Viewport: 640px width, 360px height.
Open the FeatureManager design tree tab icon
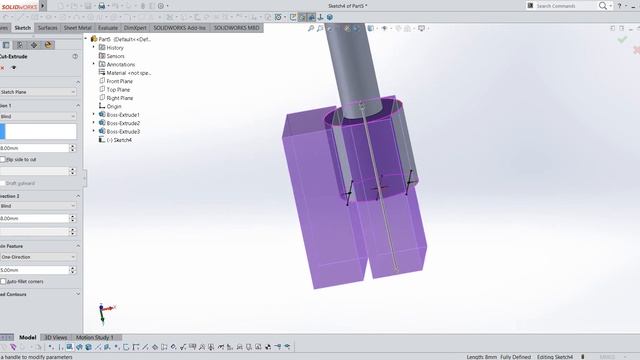(6, 45)
